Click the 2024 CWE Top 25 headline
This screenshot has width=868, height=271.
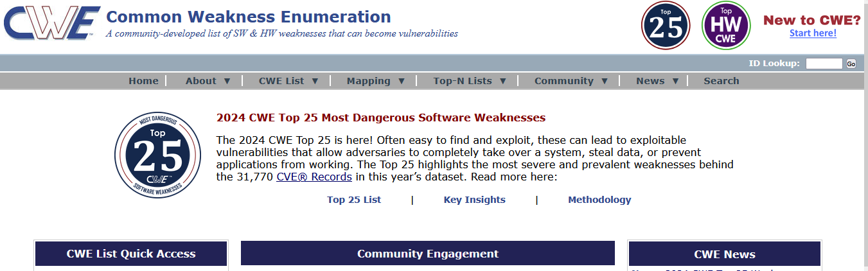tap(381, 118)
